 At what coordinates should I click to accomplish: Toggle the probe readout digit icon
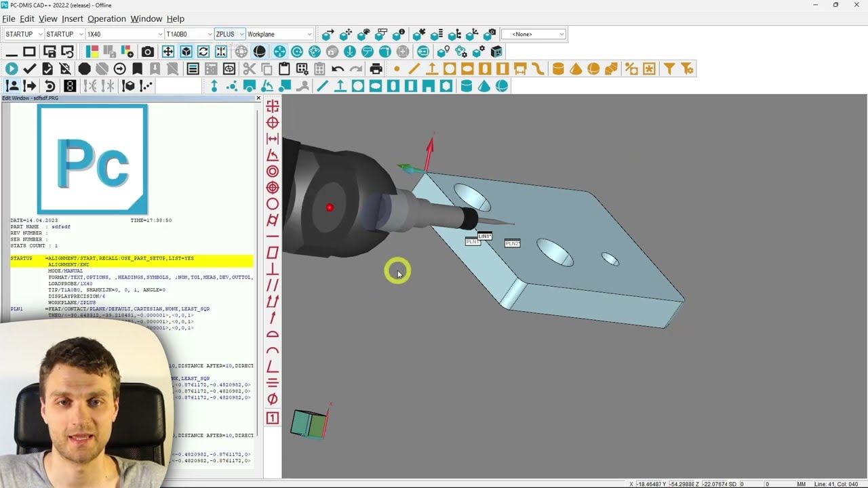click(x=70, y=86)
